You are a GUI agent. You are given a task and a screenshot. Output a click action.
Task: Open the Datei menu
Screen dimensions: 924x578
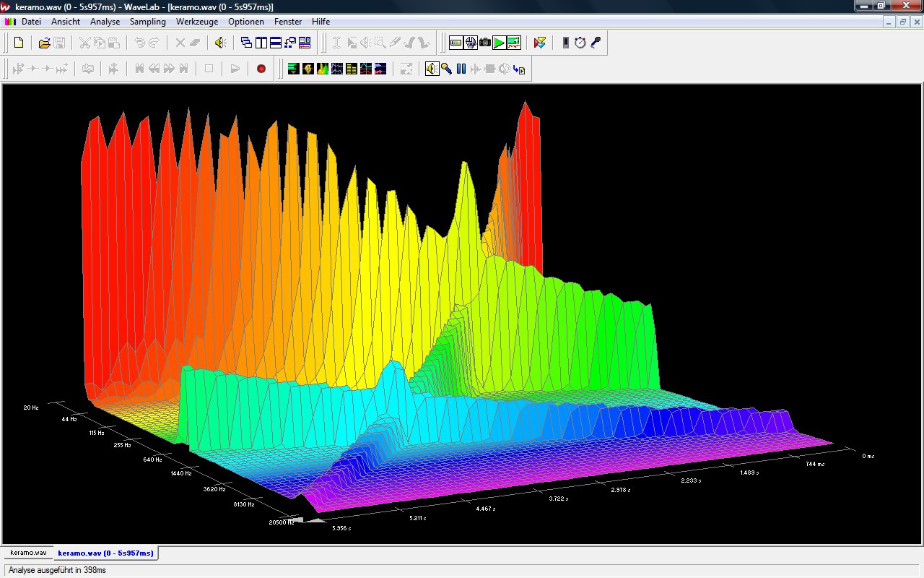[31, 22]
